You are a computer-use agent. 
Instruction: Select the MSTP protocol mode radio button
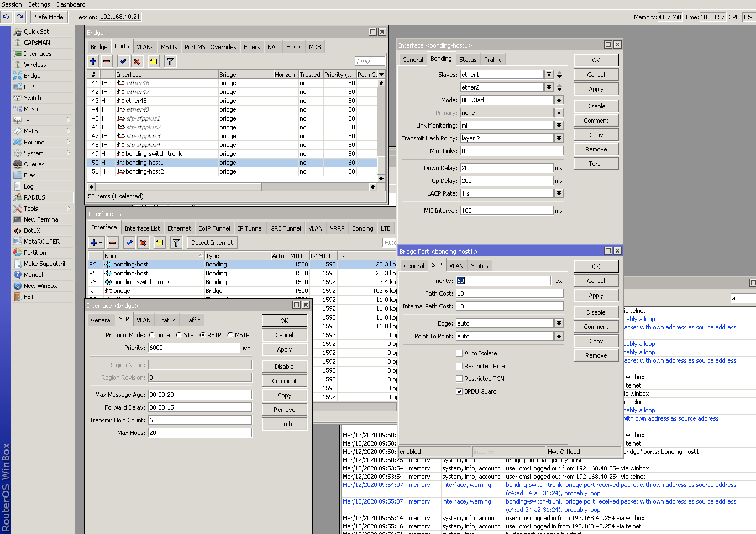tap(230, 335)
